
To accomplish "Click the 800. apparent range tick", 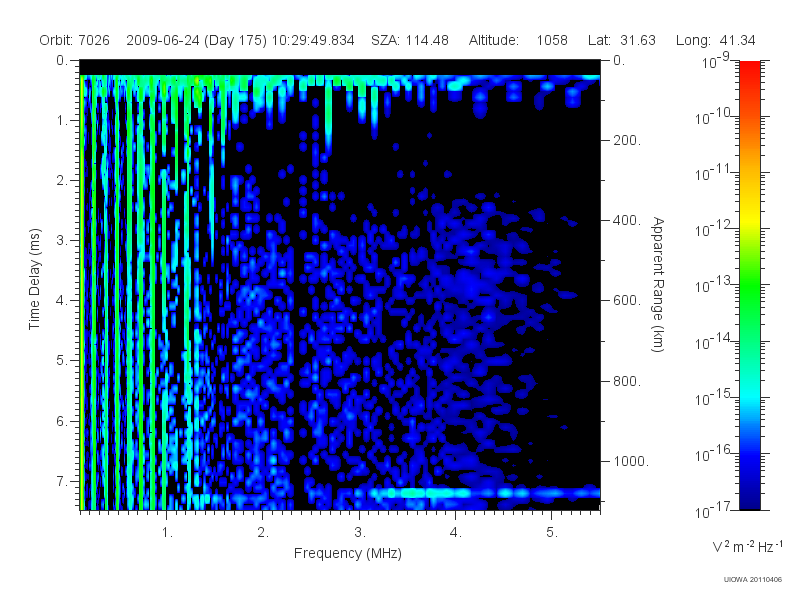I will (627, 381).
